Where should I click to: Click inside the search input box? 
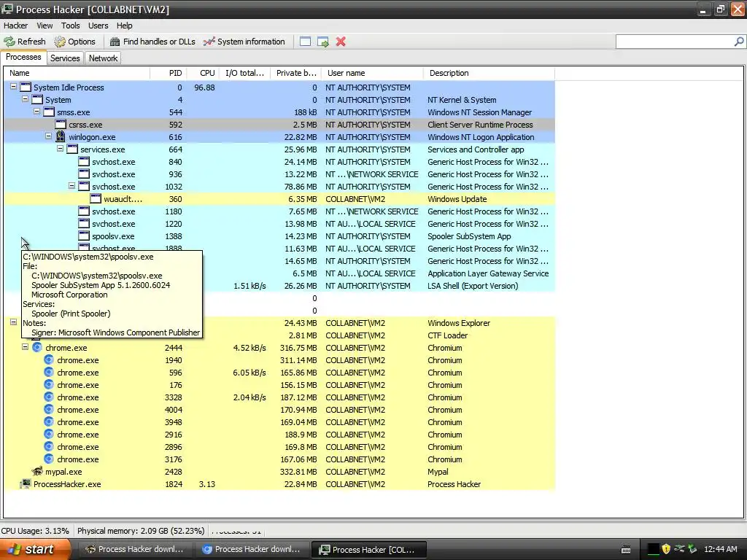coord(675,42)
